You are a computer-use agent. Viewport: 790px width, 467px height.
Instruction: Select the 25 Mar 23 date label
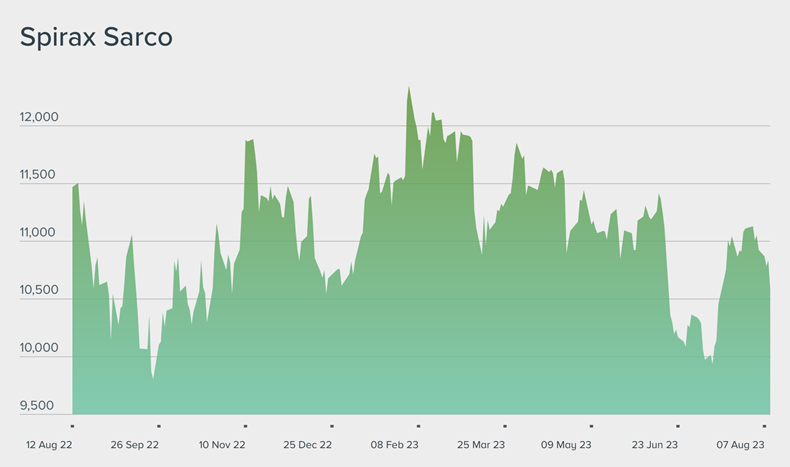click(x=481, y=444)
